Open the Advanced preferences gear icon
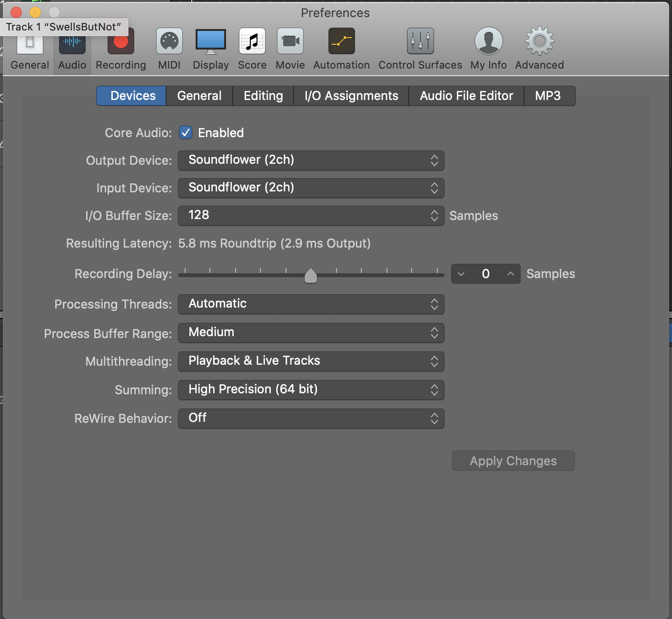Image resolution: width=672 pixels, height=619 pixels. tap(540, 41)
